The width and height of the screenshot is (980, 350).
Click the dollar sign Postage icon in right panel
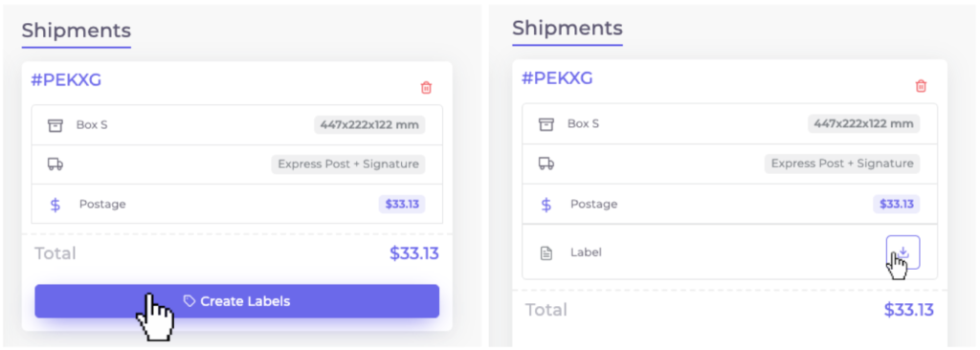[x=546, y=205]
